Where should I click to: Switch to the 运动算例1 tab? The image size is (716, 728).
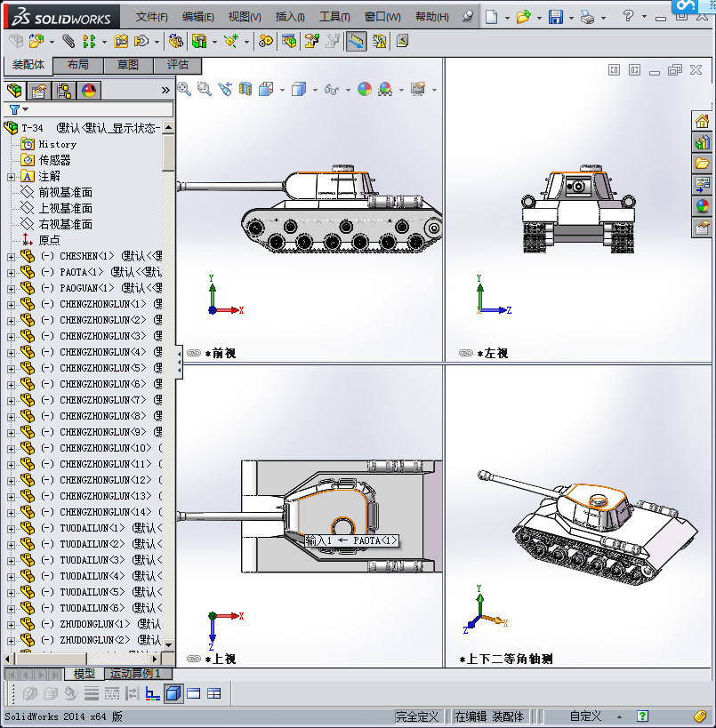pyautogui.click(x=135, y=674)
